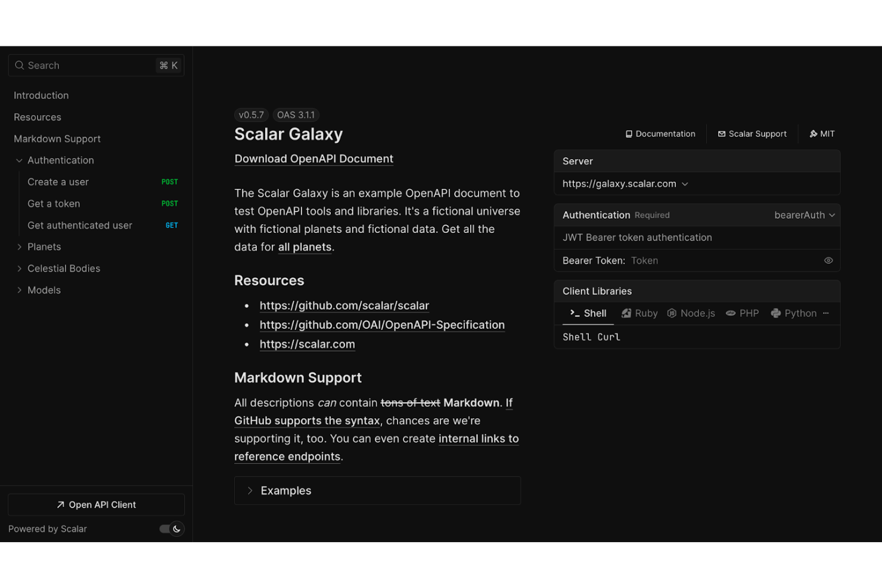This screenshot has height=588, width=882.
Task: Toggle the dark mode switch
Action: click(171, 528)
